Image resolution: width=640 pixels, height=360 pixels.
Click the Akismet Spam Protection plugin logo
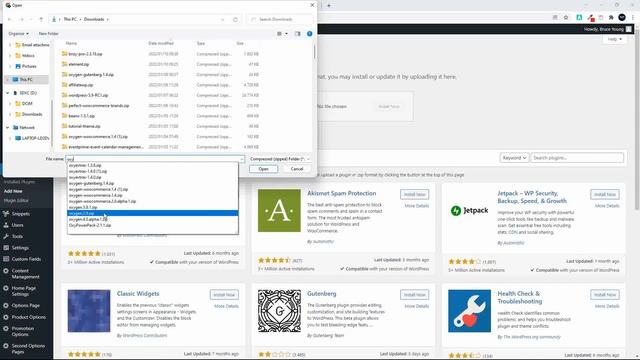pos(279,211)
